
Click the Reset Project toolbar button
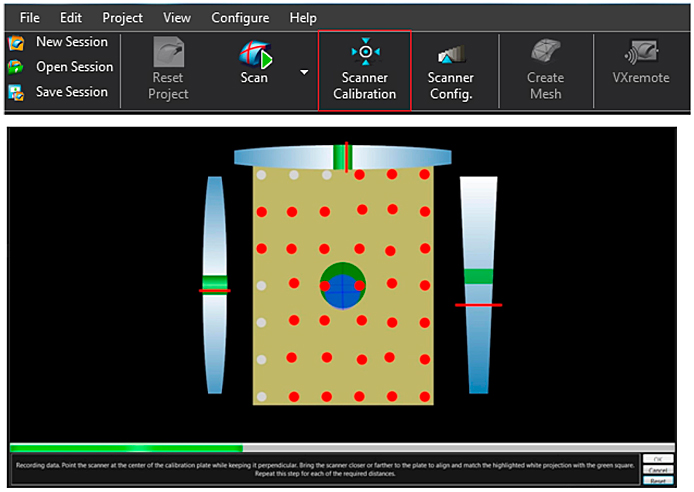coord(168,69)
